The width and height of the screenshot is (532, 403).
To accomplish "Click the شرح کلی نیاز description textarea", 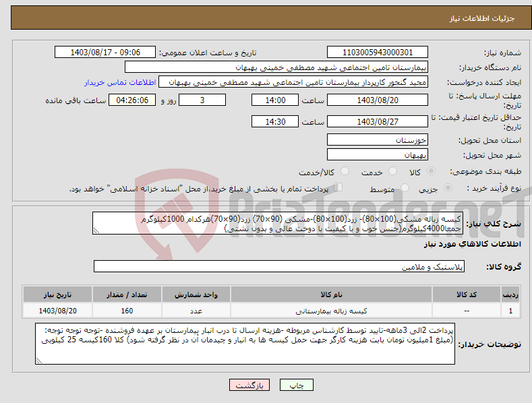I will (278, 223).
